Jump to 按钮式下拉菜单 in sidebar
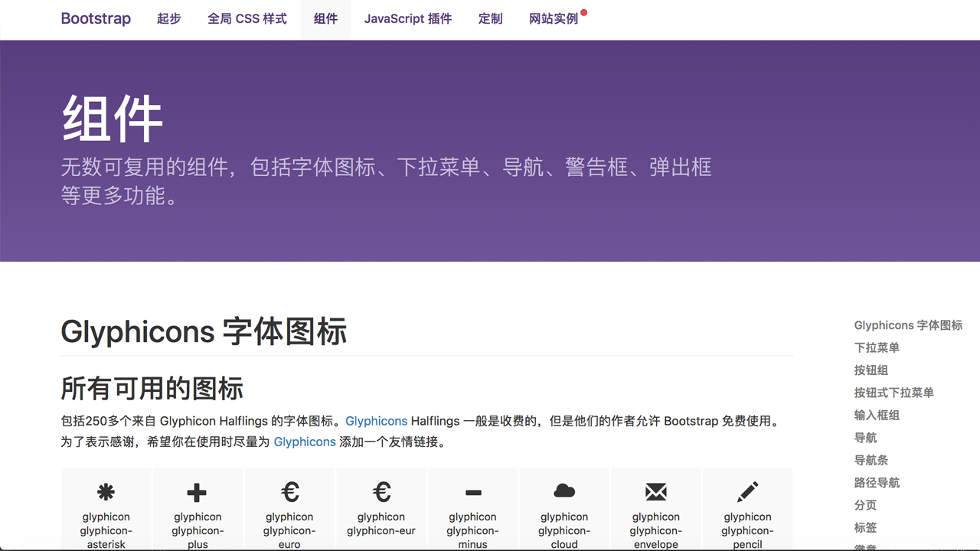 click(894, 393)
